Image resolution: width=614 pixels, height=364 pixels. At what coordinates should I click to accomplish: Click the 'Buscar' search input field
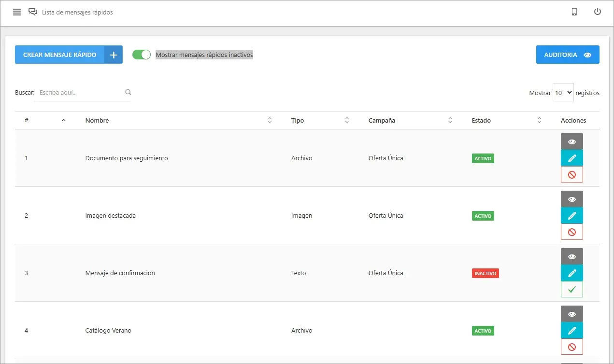pos(80,93)
